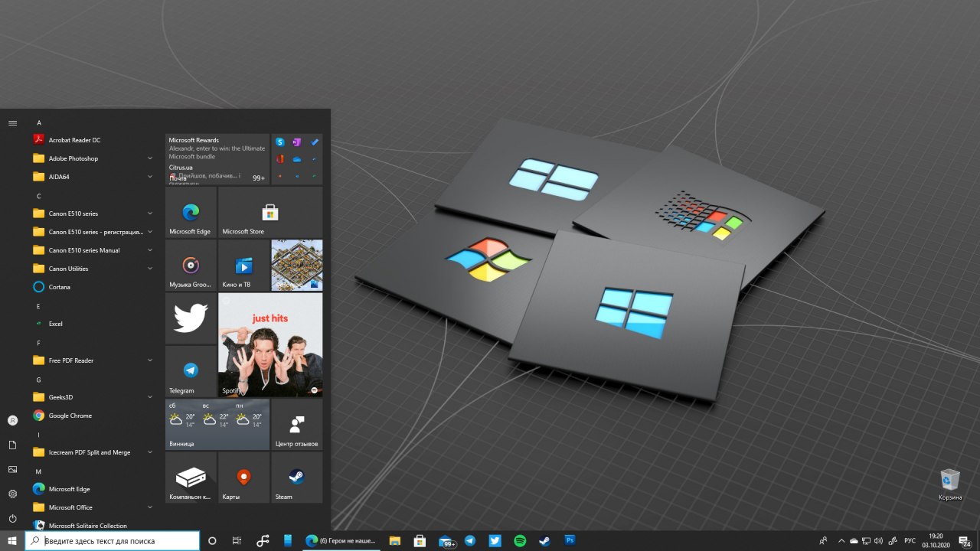Open Telegram from the taskbar
Image resolution: width=980 pixels, height=551 pixels.
[470, 540]
